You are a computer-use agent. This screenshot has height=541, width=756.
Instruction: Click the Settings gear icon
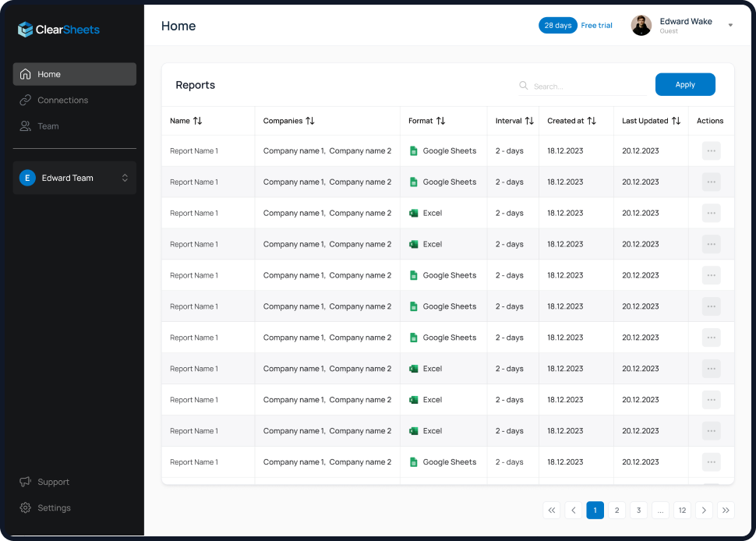(x=25, y=507)
